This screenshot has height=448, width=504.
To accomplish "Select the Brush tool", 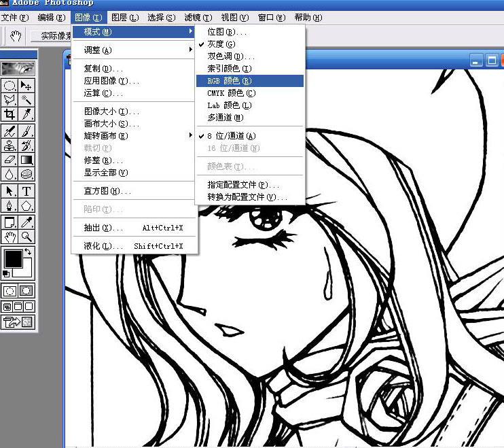I will 26,131.
